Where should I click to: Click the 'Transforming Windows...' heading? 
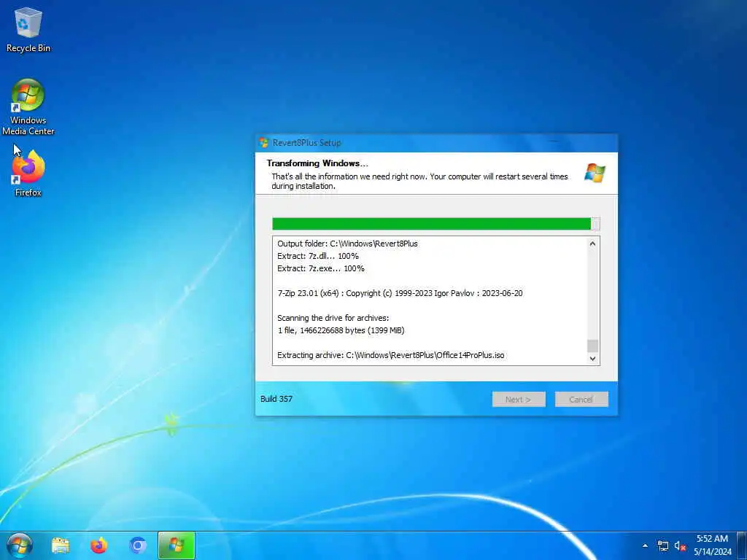tap(317, 163)
